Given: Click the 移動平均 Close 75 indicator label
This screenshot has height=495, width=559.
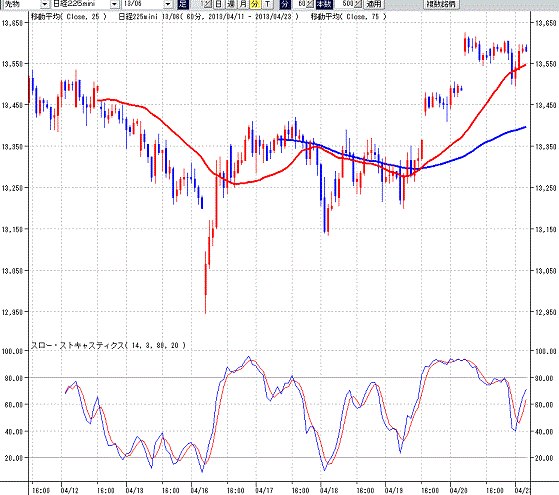Looking at the screenshot, I should (x=348, y=16).
